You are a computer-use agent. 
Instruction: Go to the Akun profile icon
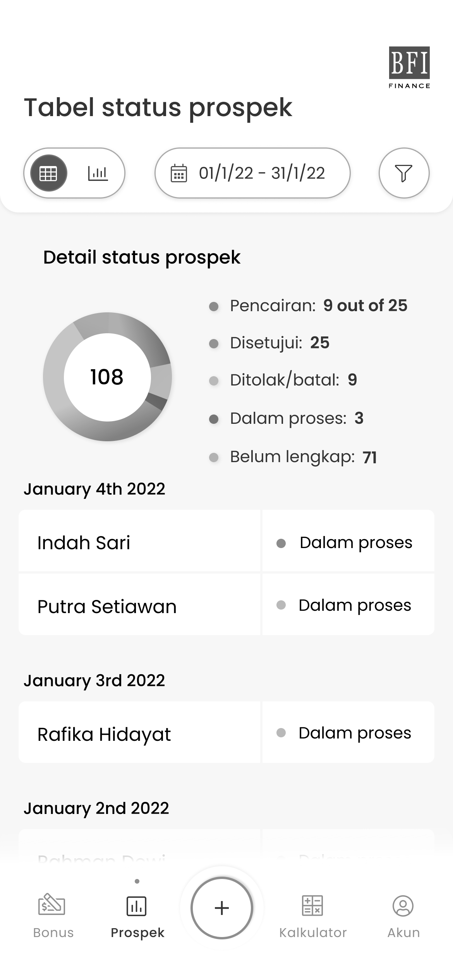tap(403, 906)
